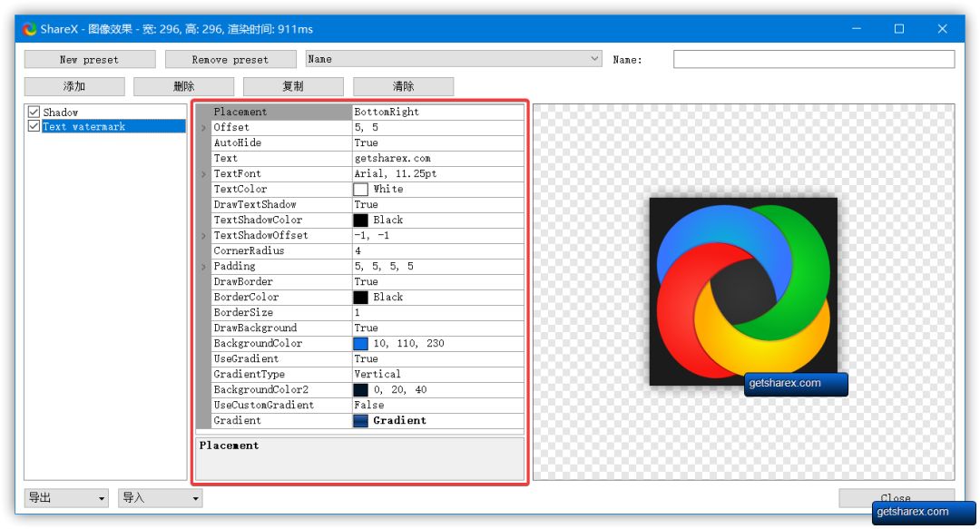Click the ShareX logo icon in title bar

point(29,29)
